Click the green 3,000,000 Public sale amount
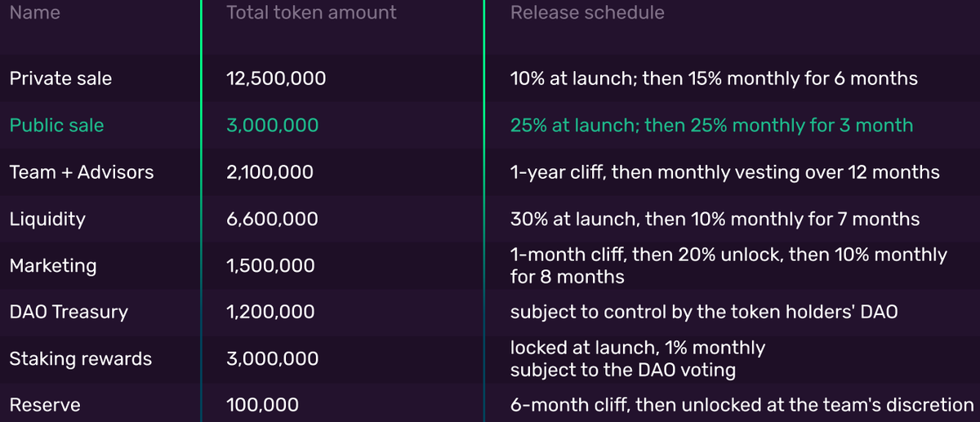The image size is (980, 422). click(x=272, y=126)
